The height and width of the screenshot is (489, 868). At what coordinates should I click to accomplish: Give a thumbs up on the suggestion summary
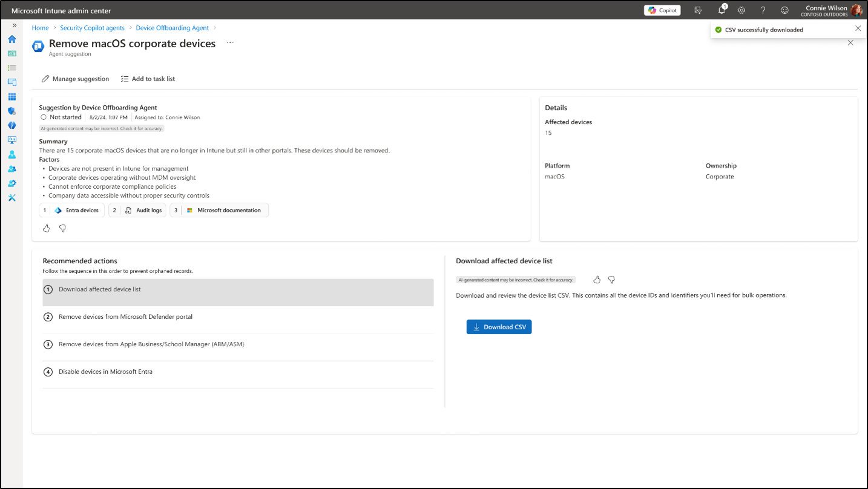point(46,228)
